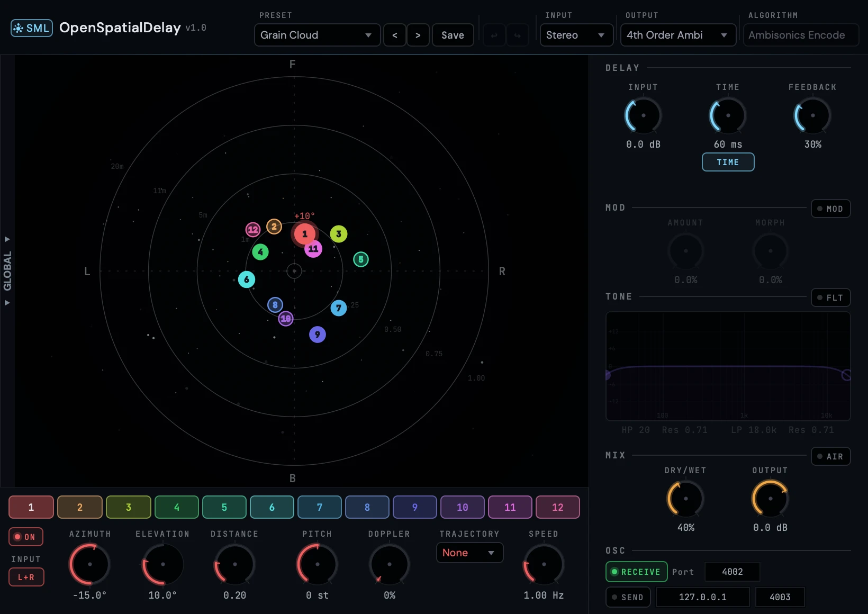This screenshot has height=614, width=868.
Task: Click the DISTANCE knob
Action: pyautogui.click(x=235, y=564)
